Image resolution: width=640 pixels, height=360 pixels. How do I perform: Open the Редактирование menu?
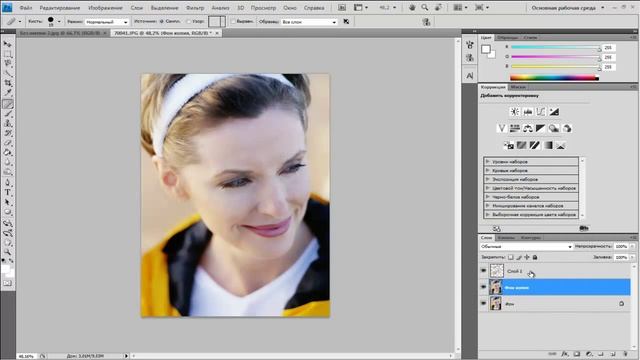[x=60, y=8]
